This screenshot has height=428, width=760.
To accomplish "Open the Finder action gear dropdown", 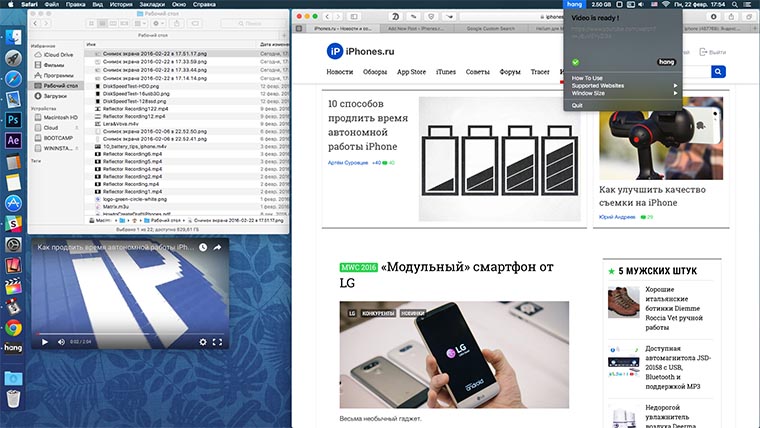I will [x=158, y=23].
